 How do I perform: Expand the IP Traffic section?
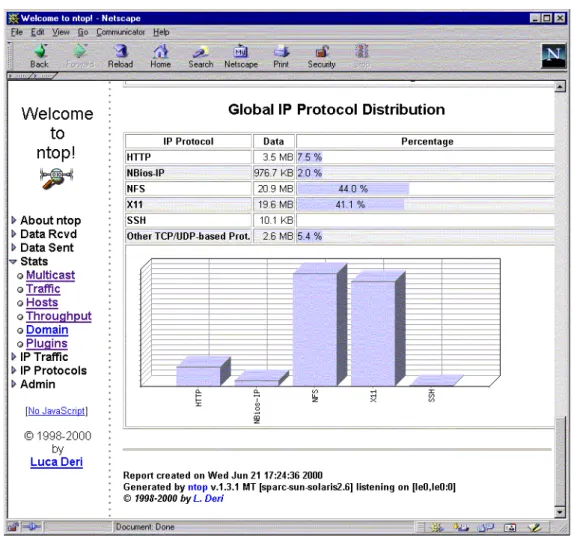pos(14,357)
